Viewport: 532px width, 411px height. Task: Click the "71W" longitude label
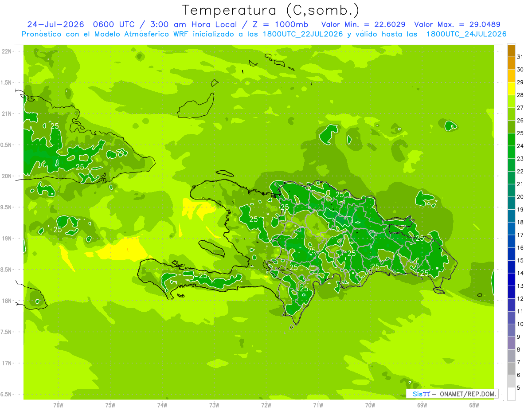pos(318,405)
